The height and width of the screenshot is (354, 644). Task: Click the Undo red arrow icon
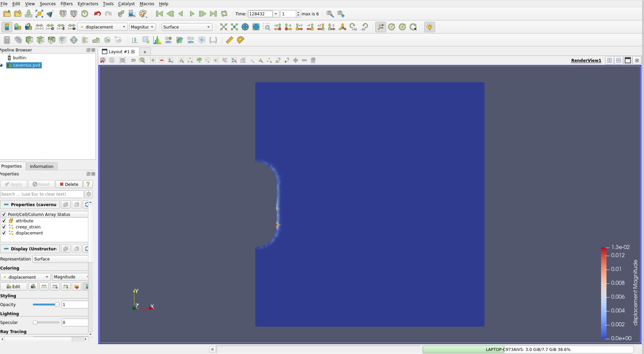tap(97, 14)
